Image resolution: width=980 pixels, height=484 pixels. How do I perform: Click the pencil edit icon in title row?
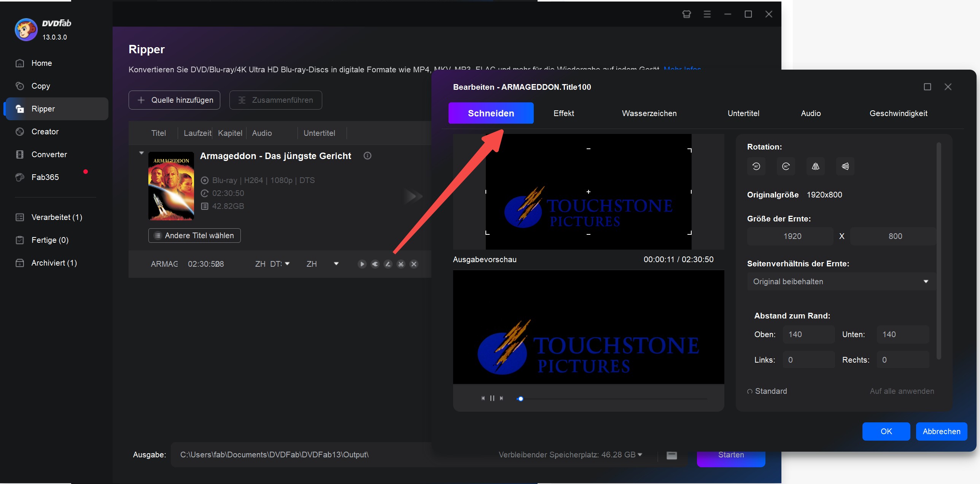[388, 264]
